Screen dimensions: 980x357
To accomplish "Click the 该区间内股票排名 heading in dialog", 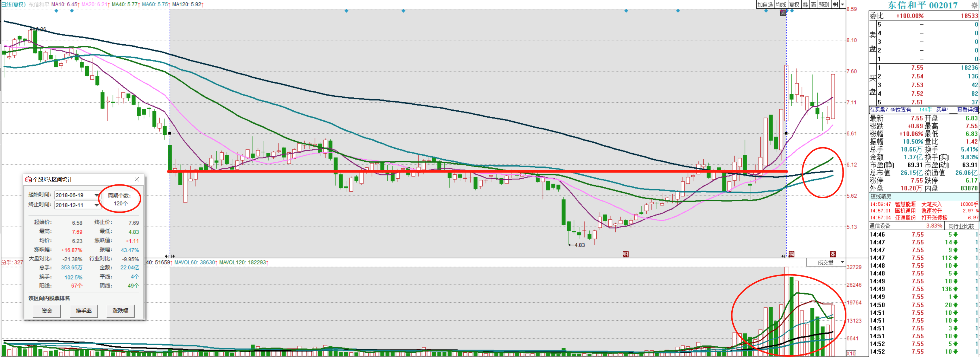I will [49, 298].
